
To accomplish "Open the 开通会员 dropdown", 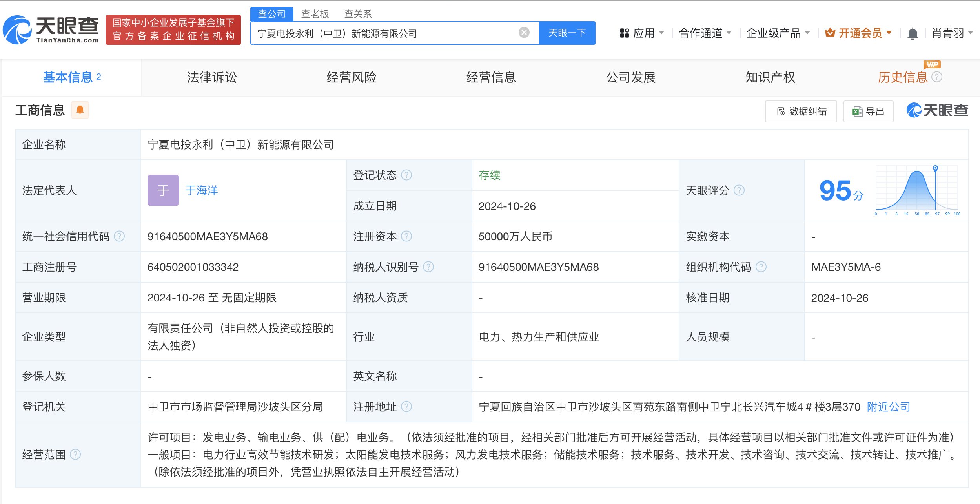I will [x=858, y=33].
